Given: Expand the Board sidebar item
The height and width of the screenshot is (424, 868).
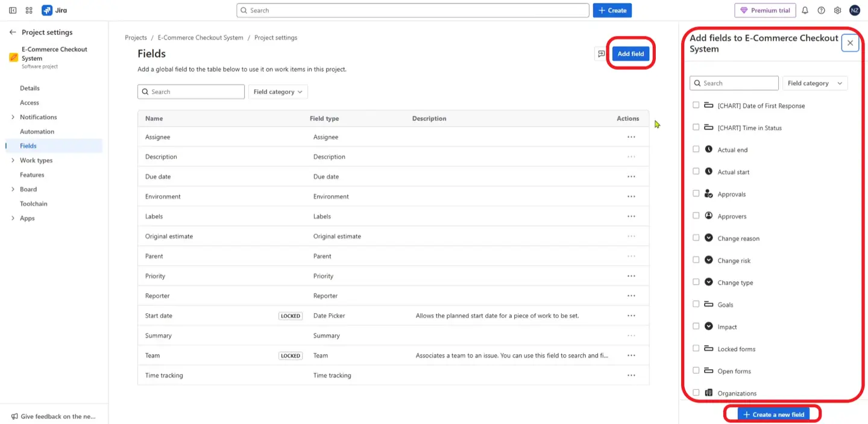Looking at the screenshot, I should [13, 189].
